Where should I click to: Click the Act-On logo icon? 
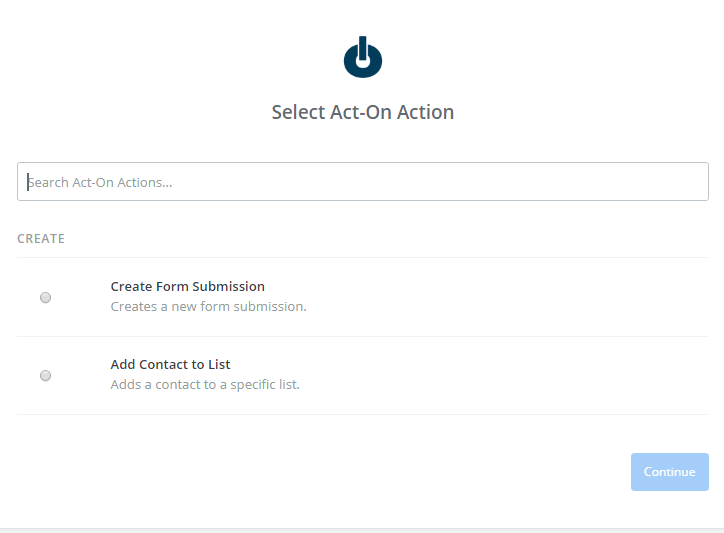363,58
